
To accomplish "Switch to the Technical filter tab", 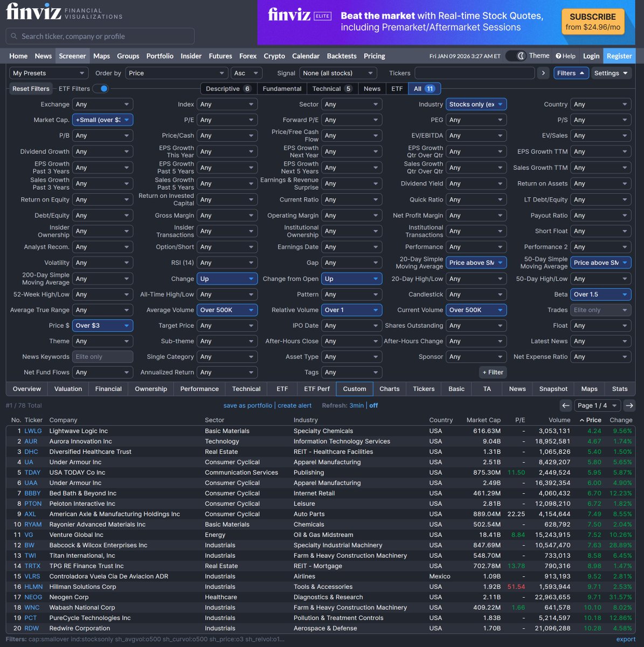I will tap(331, 88).
